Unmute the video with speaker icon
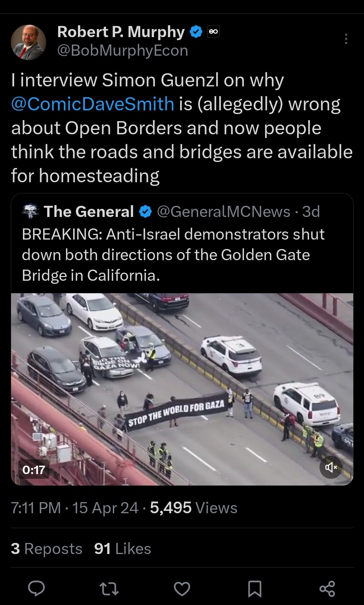 pyautogui.click(x=331, y=467)
